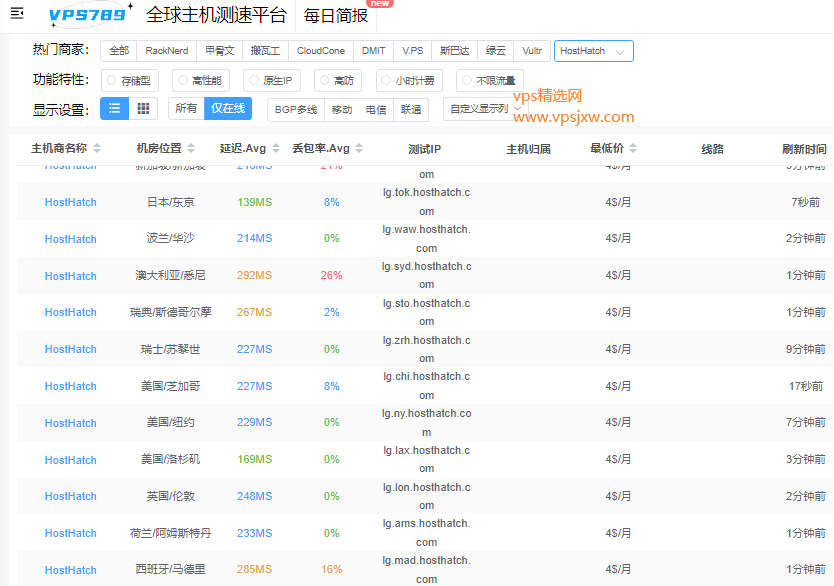The image size is (834, 586).
Task: Filter by 移动 carrier line
Action: coord(341,110)
